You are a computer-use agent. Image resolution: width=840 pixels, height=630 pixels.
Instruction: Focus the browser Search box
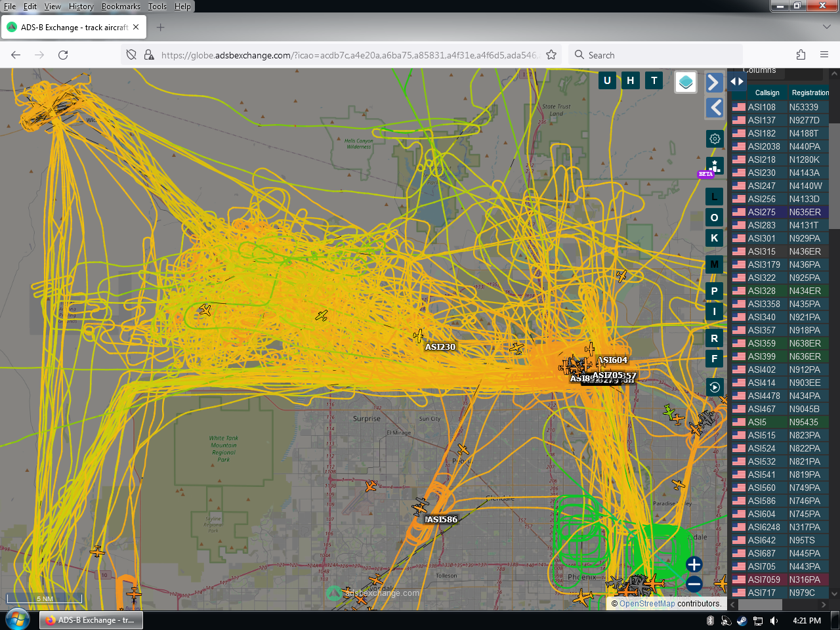pos(656,55)
